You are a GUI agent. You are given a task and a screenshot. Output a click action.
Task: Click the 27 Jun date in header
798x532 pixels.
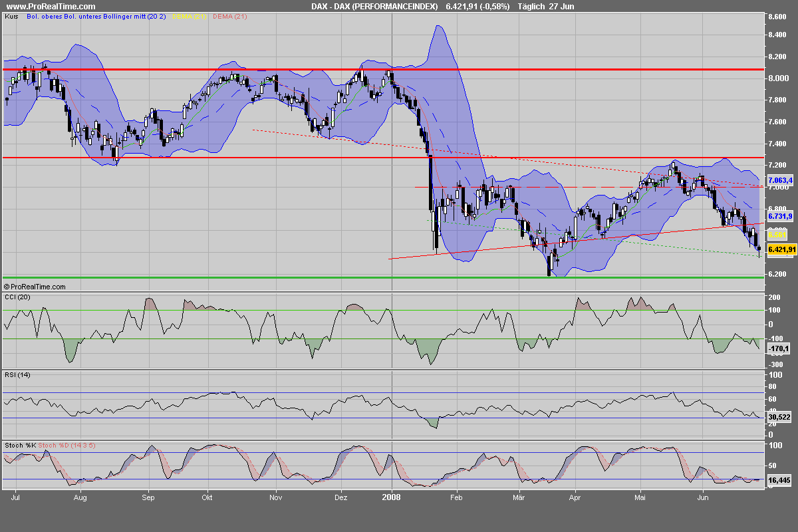click(562, 6)
